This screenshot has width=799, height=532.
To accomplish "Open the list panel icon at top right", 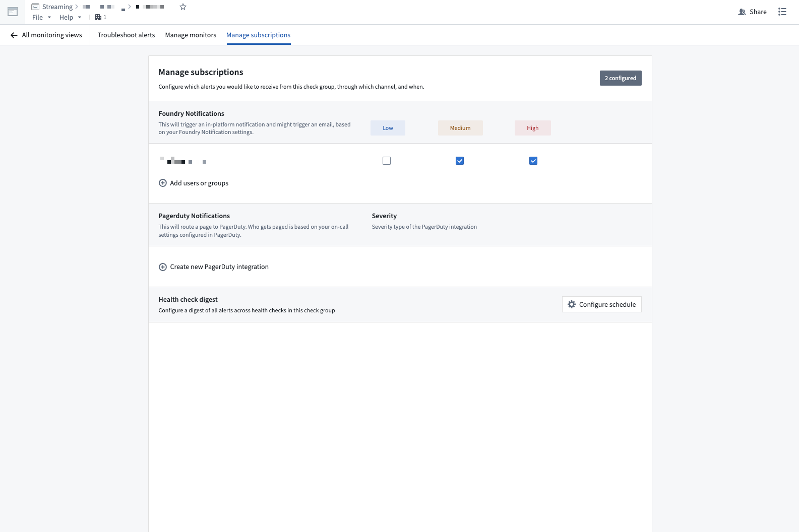I will (782, 12).
